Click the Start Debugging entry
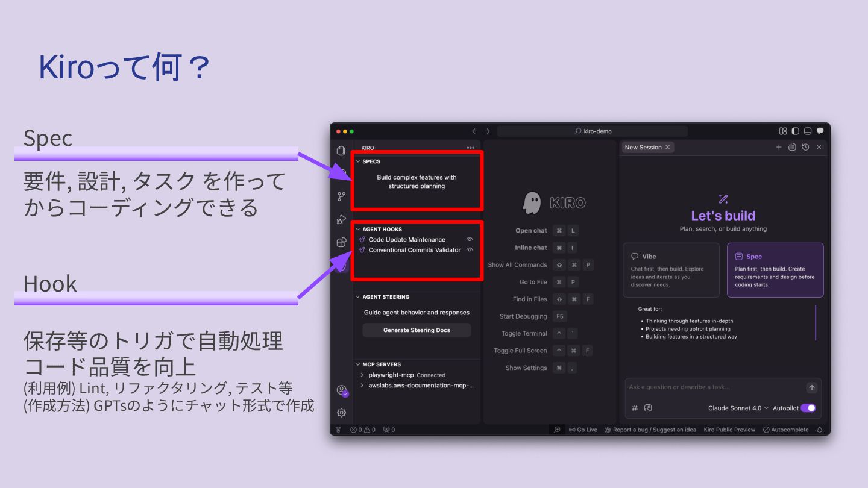868x488 pixels. [533, 316]
